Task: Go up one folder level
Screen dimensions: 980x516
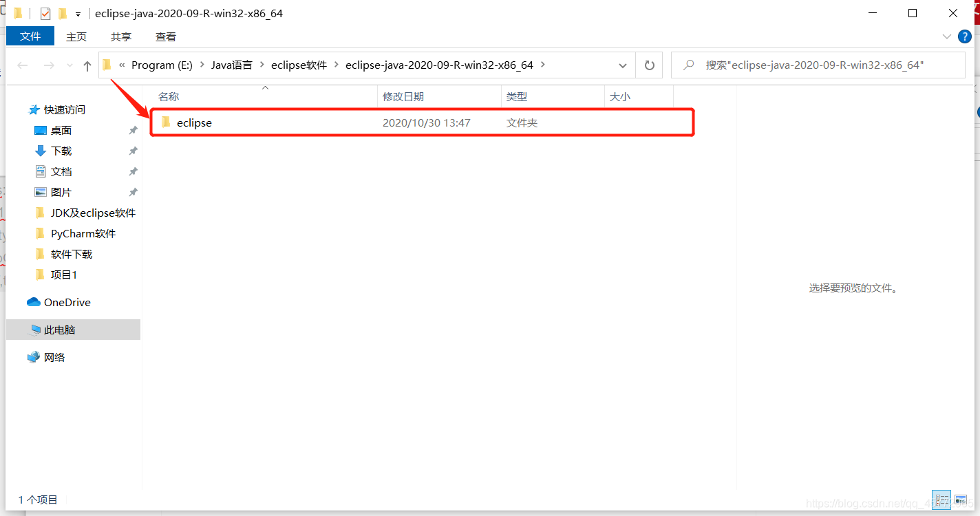Action: tap(87, 65)
